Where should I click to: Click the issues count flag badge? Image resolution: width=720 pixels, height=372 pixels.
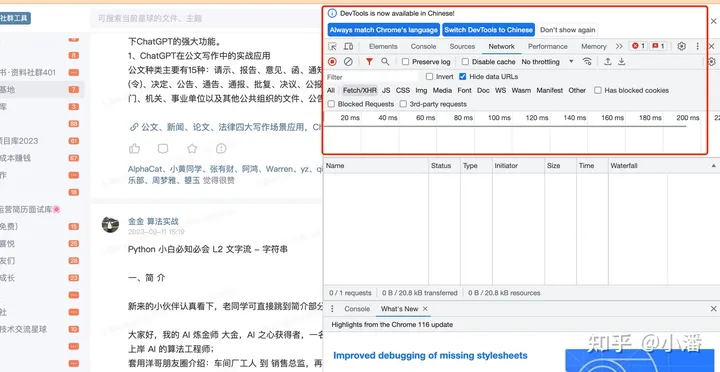point(658,46)
